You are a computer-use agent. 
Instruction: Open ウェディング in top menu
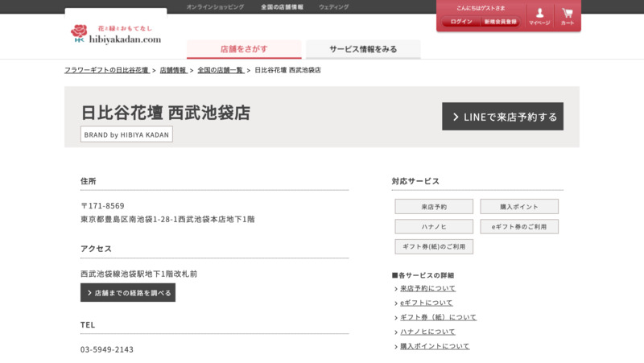[333, 7]
